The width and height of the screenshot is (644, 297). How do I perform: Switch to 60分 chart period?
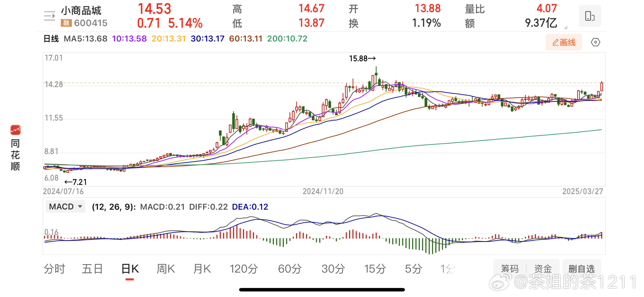tap(290, 269)
